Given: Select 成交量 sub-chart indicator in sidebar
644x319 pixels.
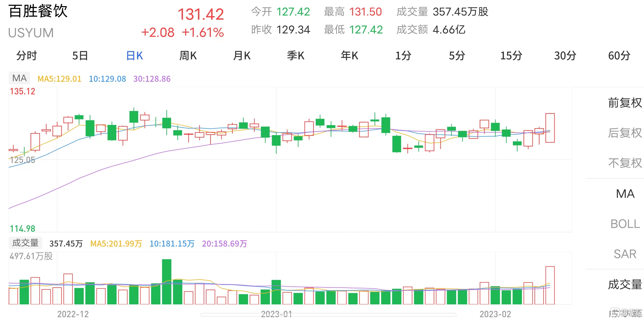Looking at the screenshot, I should click(x=625, y=284).
